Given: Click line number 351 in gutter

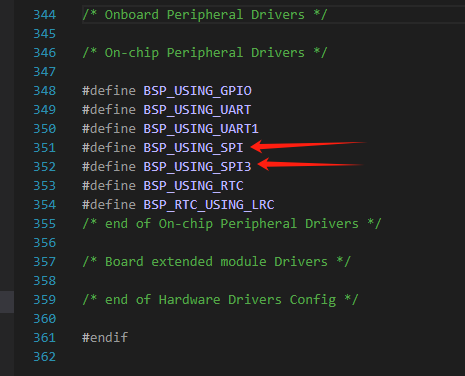Looking at the screenshot, I should 45,148.
